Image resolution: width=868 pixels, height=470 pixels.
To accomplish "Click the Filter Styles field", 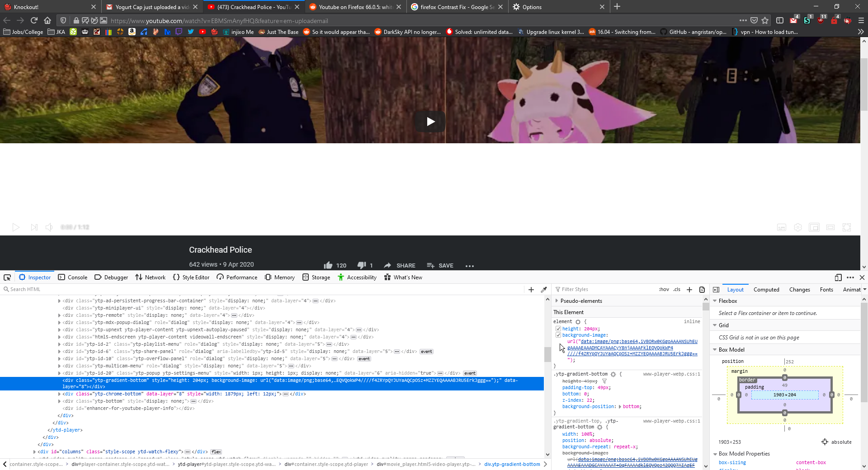I will point(605,289).
